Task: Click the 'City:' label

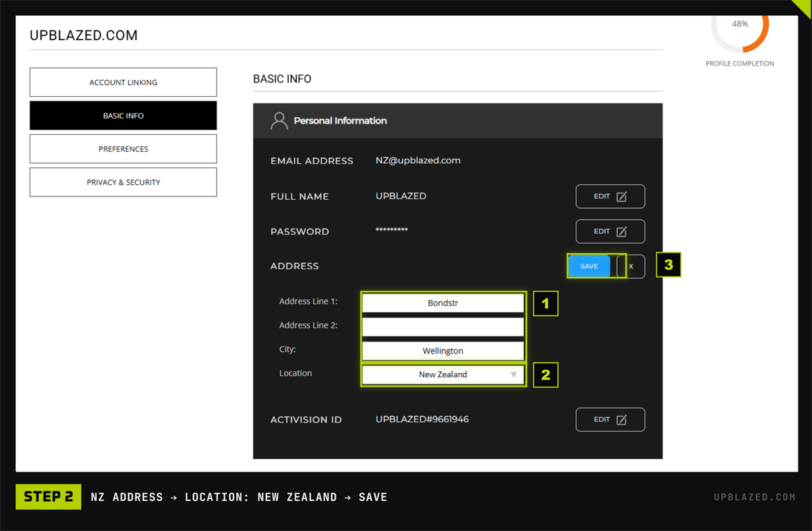Action: (288, 349)
